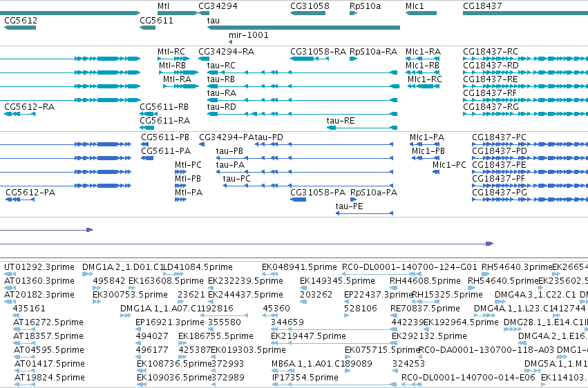
Task: Open transcript 'tau-RE'
Action: [341, 121]
